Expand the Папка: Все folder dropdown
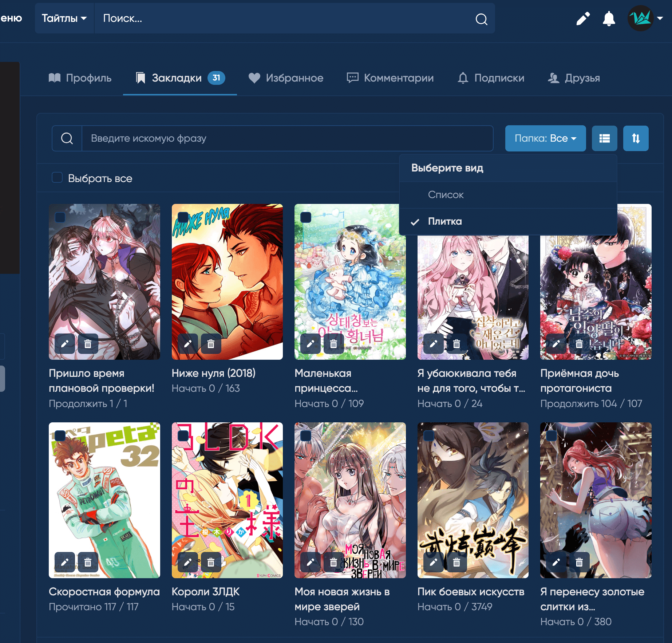The image size is (672, 643). [545, 138]
